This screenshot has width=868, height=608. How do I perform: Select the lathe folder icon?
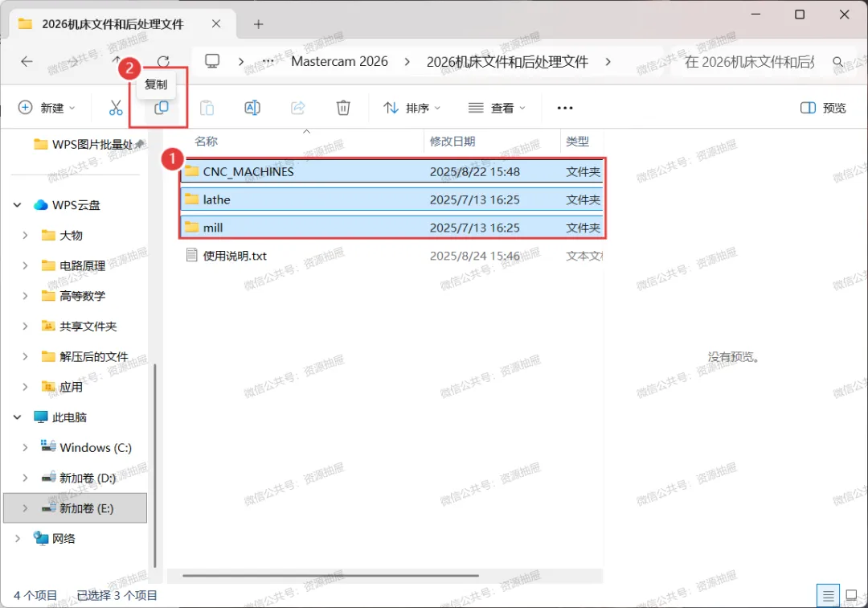tap(191, 199)
